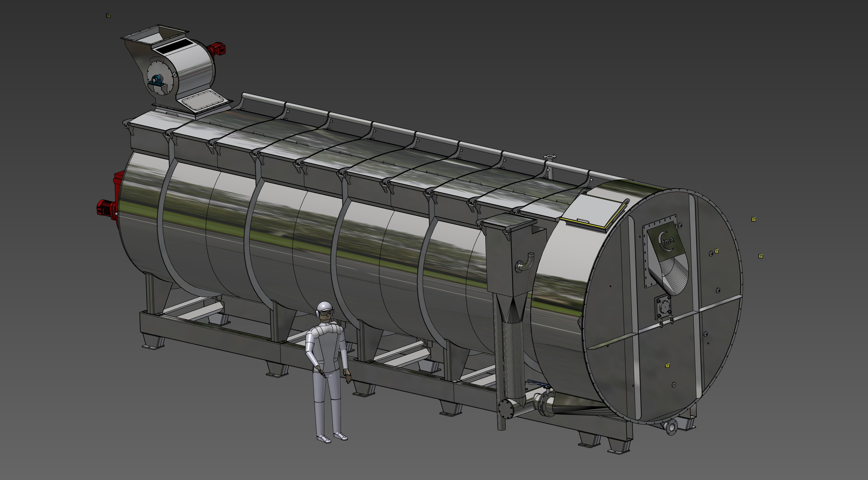This screenshot has height=480, width=868.
Task: Click the yellow annotation marker right of the drum end
Action: tap(754, 219)
